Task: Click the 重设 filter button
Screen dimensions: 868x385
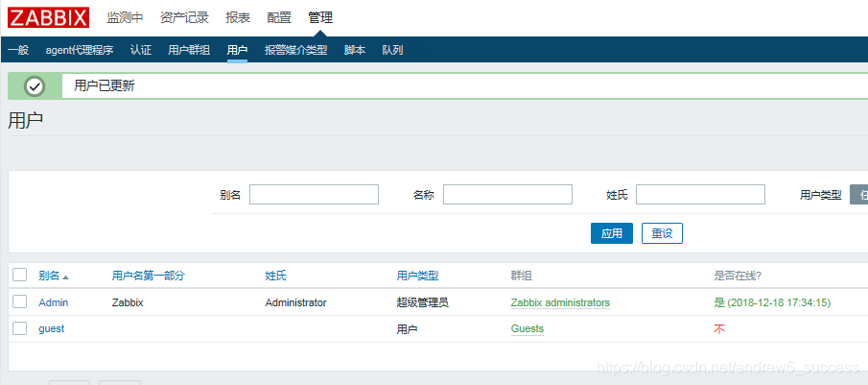Action: coord(662,233)
